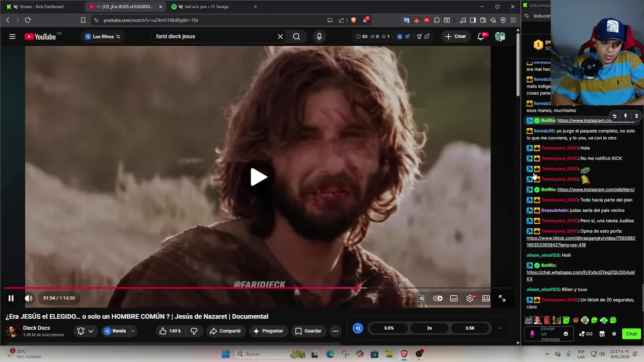
Task: Open chat settings gear in Kick panel
Action: (x=614, y=334)
